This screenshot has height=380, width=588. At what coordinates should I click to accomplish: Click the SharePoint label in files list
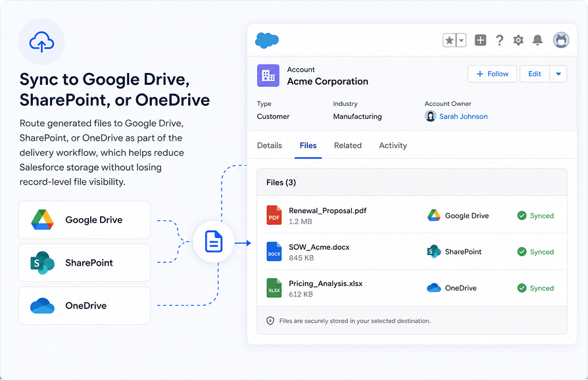(x=463, y=252)
